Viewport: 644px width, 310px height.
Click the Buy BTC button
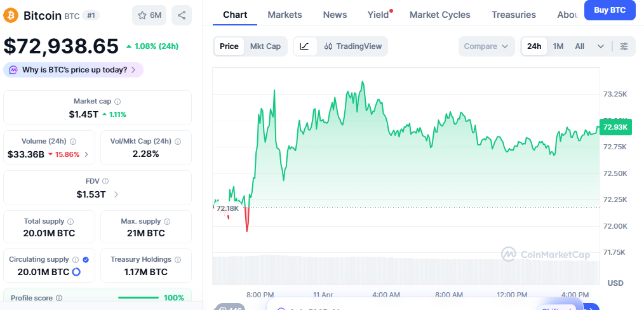coord(610,10)
